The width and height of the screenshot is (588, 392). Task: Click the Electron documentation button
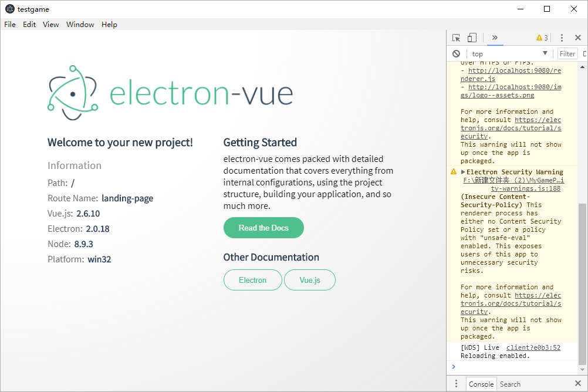pos(253,280)
